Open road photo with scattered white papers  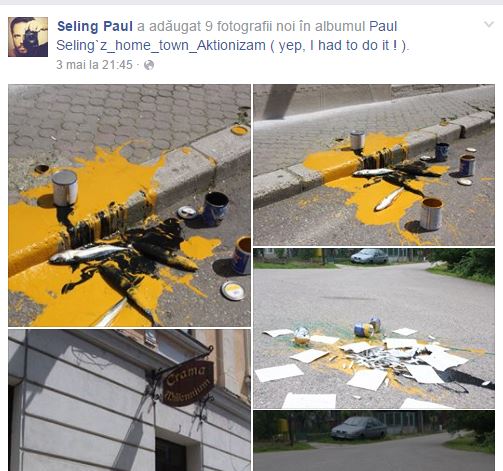(374, 328)
